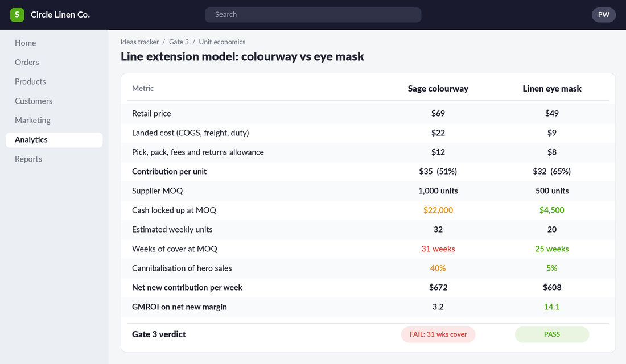The height and width of the screenshot is (364, 626).
Task: Focus the Search field
Action: coord(313,15)
